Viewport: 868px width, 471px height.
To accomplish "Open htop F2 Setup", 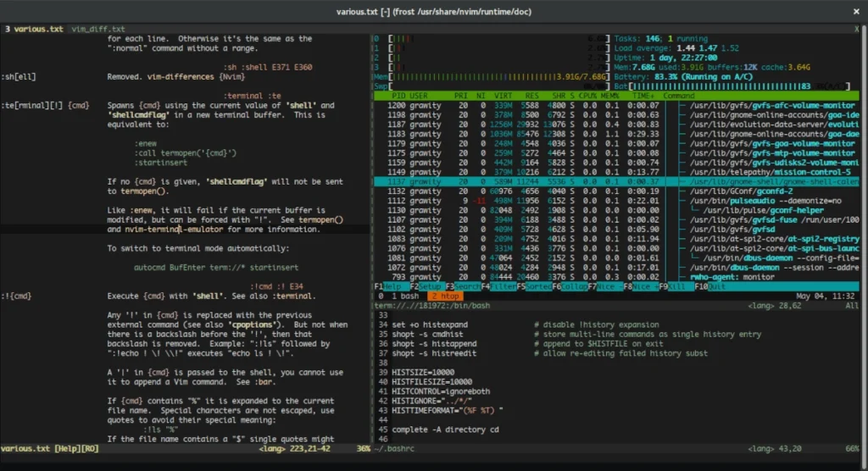I will [426, 286].
